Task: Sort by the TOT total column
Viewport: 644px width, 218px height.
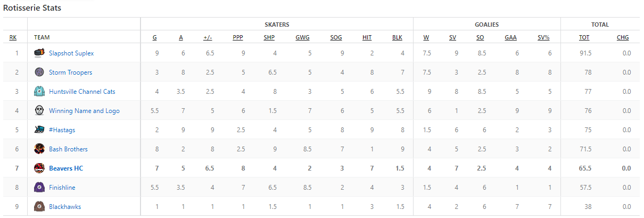Action: point(584,38)
